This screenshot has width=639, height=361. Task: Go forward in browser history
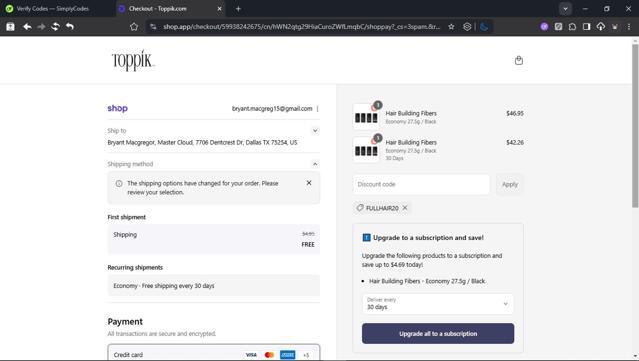pos(41,26)
